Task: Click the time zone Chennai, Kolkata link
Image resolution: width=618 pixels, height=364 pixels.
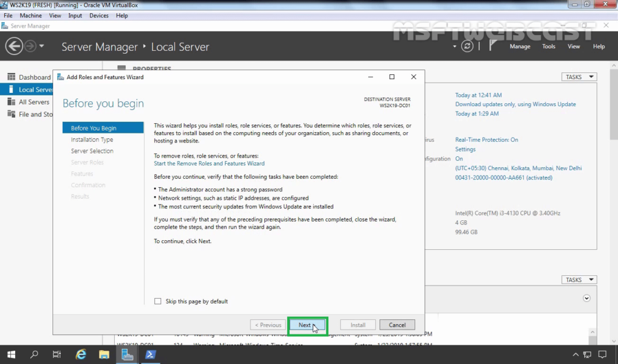Action: click(518, 168)
